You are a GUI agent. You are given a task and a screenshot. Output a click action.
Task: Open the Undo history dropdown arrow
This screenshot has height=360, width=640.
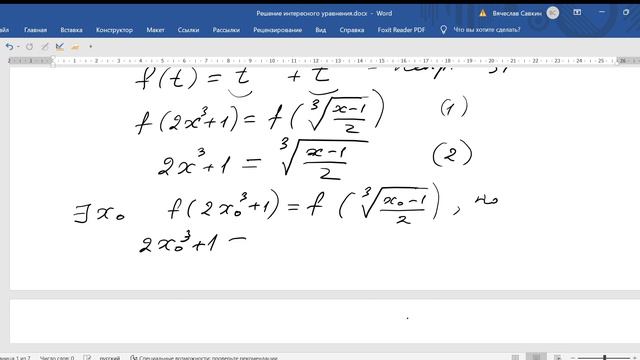click(18, 47)
